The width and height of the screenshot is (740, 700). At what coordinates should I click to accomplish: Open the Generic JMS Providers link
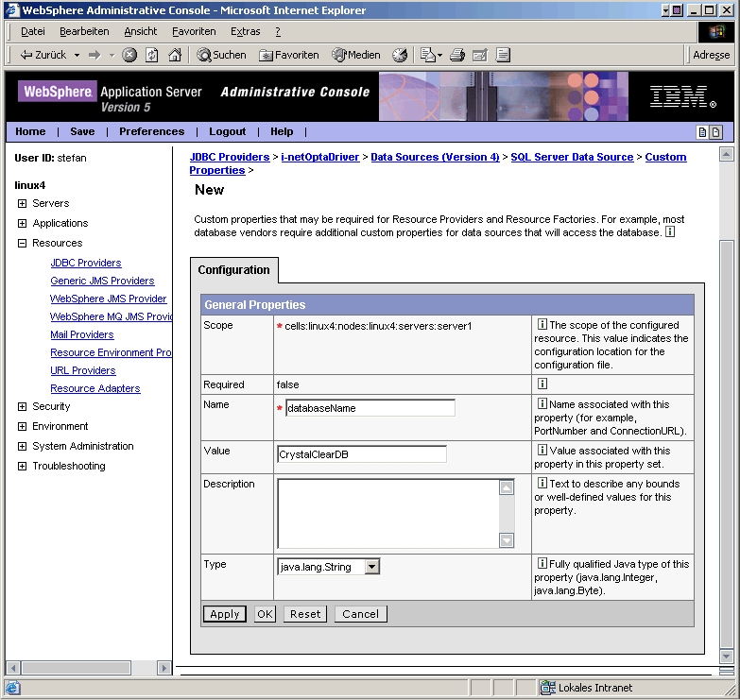click(x=102, y=281)
